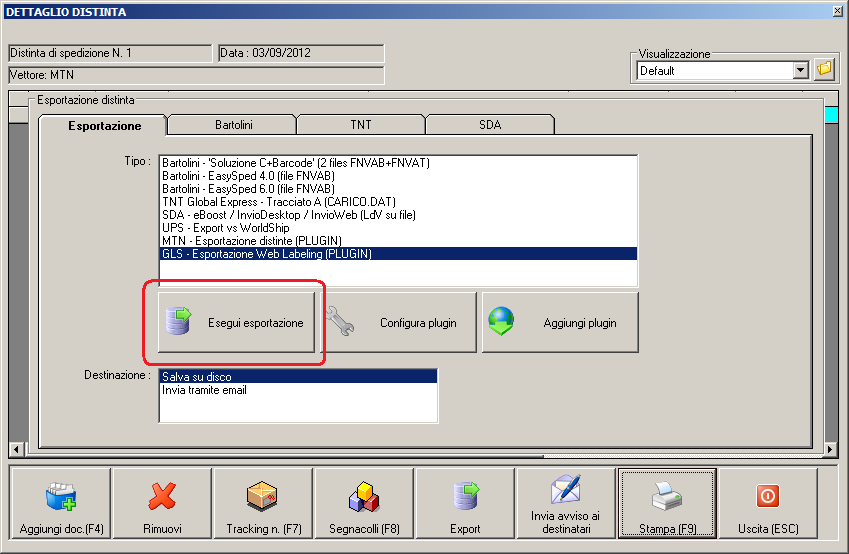Click Aggiungi plugin button label
The height and width of the screenshot is (554, 849).
tap(580, 323)
